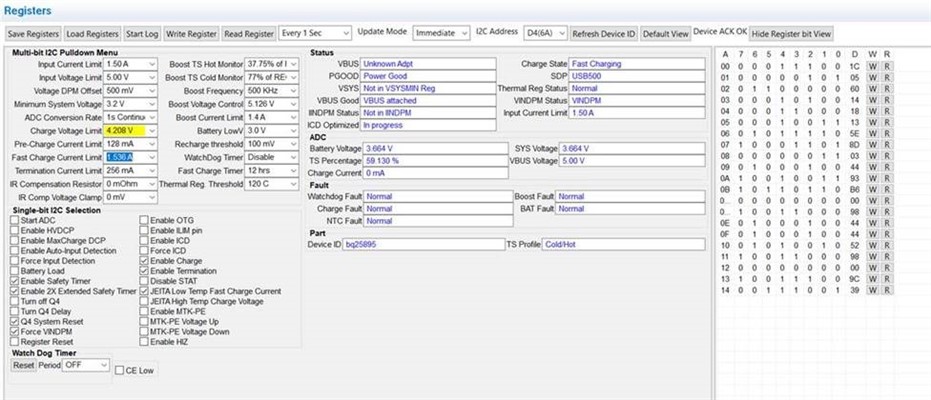Uncheck Enable Safety Timer
The image size is (931, 400).
[15, 281]
